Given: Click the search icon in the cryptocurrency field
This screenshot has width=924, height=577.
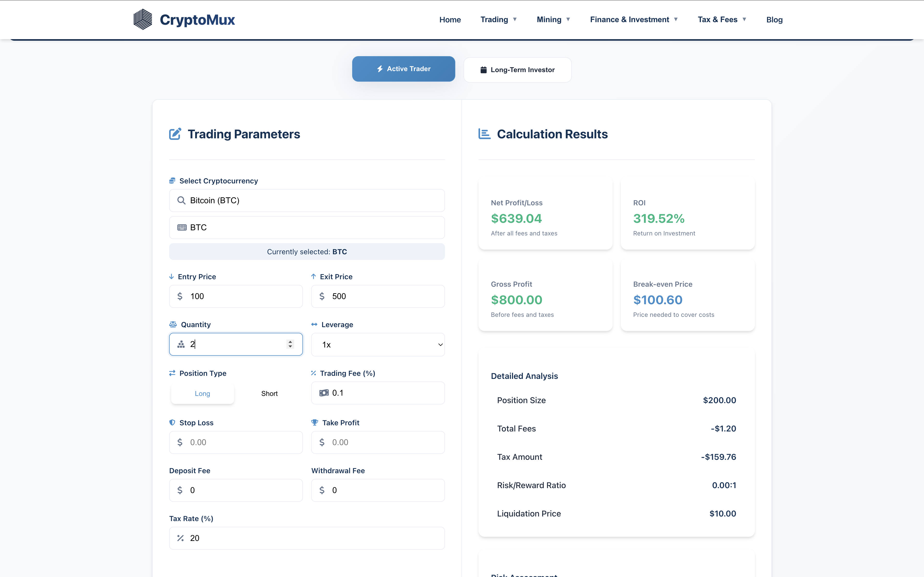Looking at the screenshot, I should [x=181, y=200].
